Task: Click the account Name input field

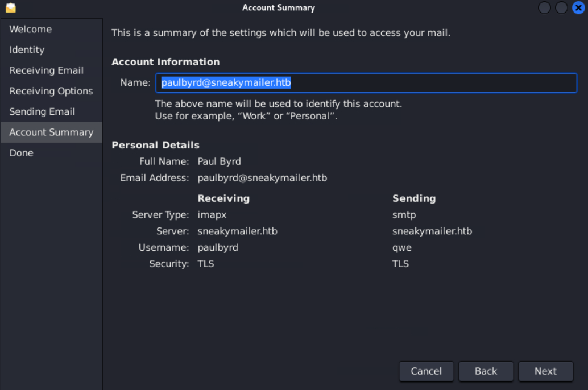Action: [x=366, y=83]
